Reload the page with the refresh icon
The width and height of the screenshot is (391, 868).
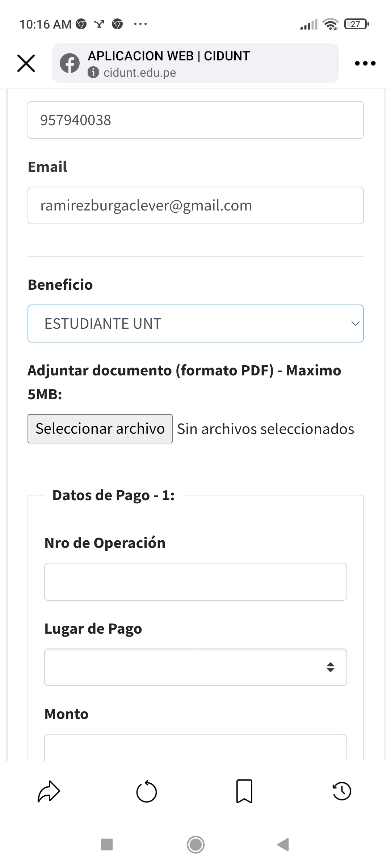coord(147,792)
